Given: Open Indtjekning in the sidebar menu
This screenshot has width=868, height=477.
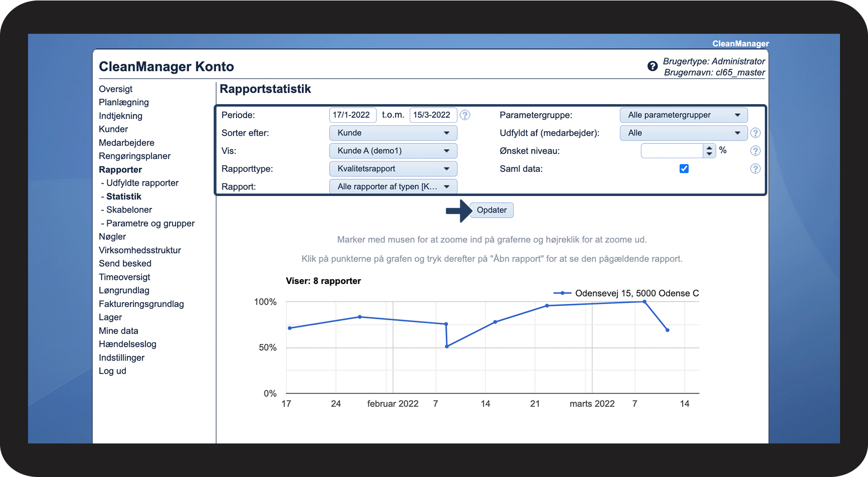Looking at the screenshot, I should click(120, 116).
